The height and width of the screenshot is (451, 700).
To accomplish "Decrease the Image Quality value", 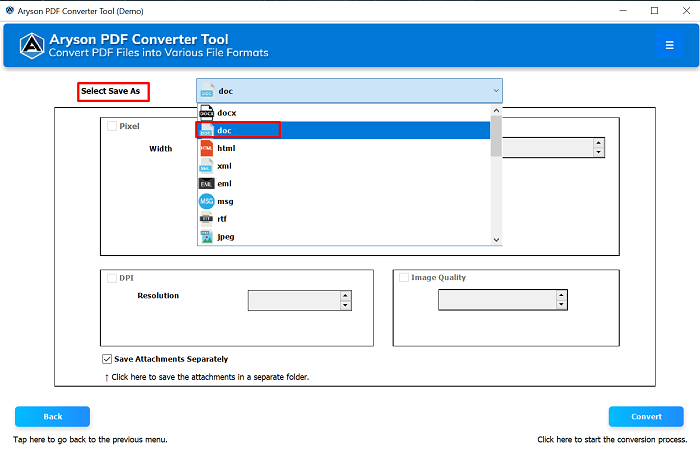I will click(562, 305).
